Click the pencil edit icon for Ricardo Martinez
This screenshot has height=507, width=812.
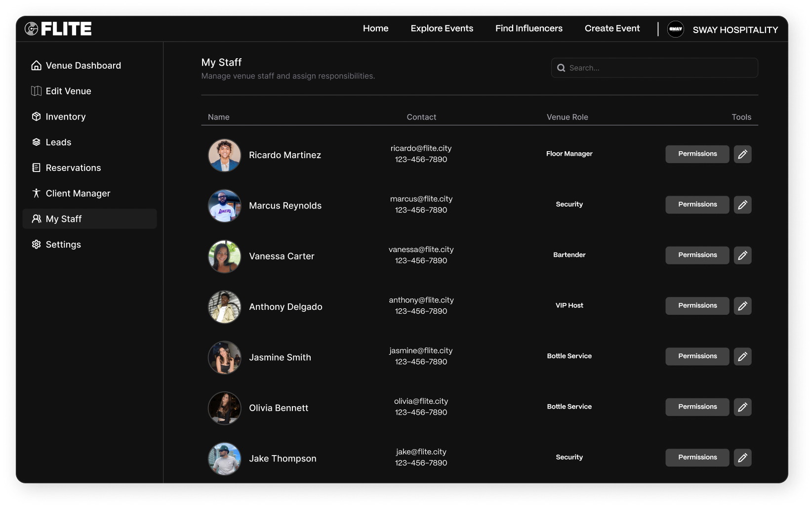742,154
